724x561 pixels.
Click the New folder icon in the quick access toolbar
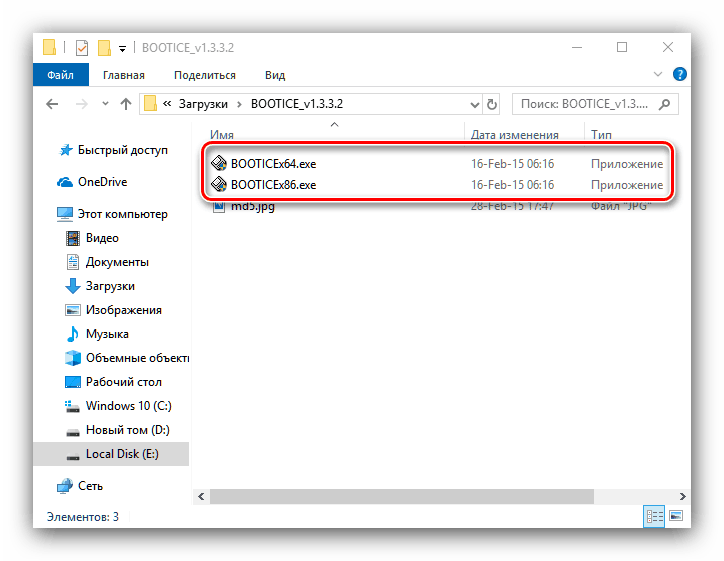point(104,48)
